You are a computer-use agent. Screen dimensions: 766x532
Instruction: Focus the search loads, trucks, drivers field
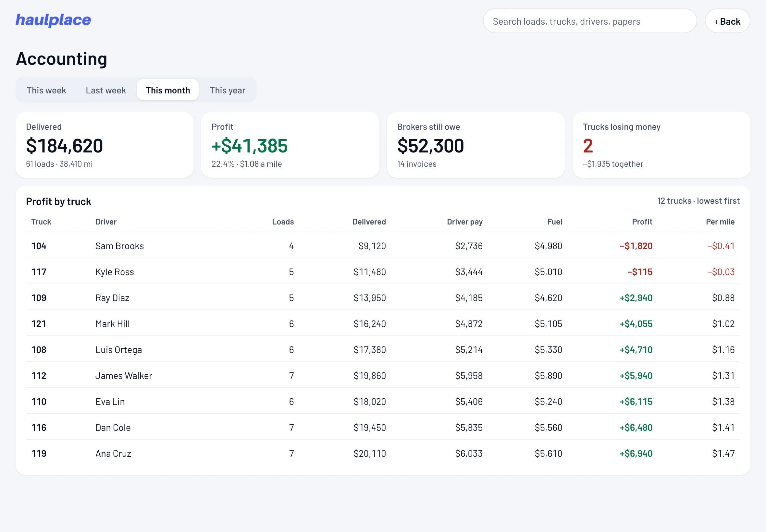coord(589,21)
